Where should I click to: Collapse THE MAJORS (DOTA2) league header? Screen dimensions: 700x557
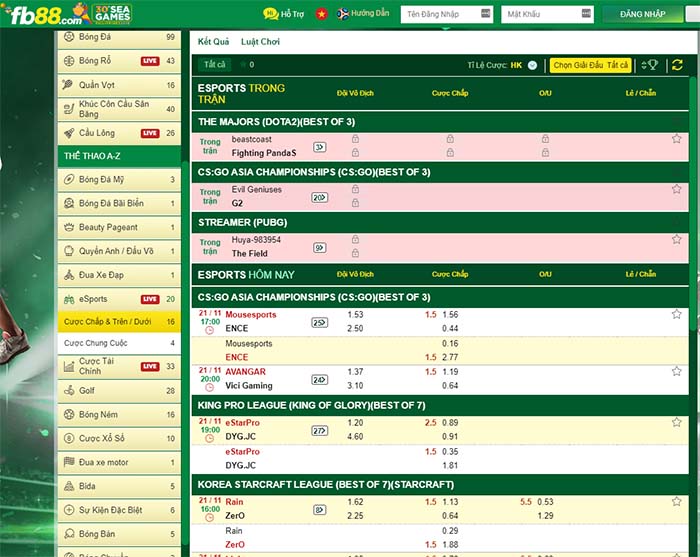click(440, 122)
